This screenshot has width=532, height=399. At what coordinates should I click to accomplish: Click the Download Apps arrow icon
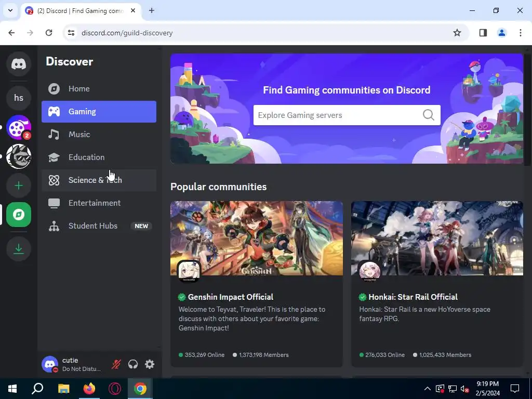[x=19, y=249]
